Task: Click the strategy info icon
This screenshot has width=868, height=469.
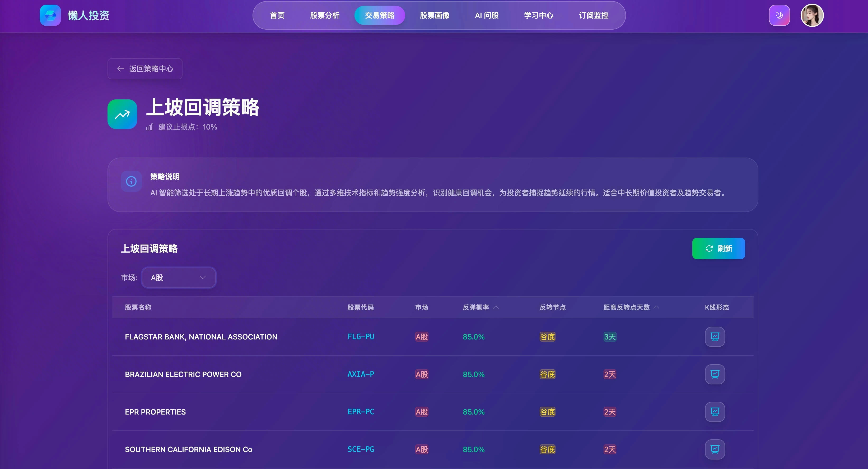Action: point(131,181)
